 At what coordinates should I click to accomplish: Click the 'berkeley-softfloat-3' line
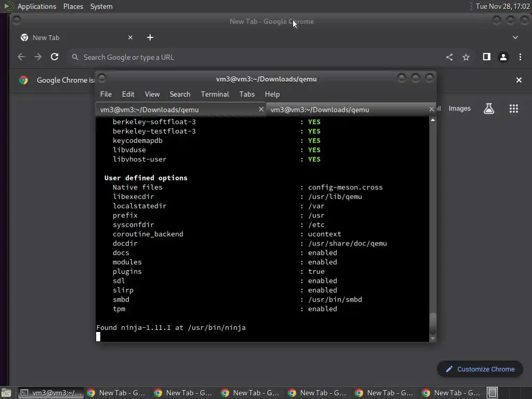154,122
